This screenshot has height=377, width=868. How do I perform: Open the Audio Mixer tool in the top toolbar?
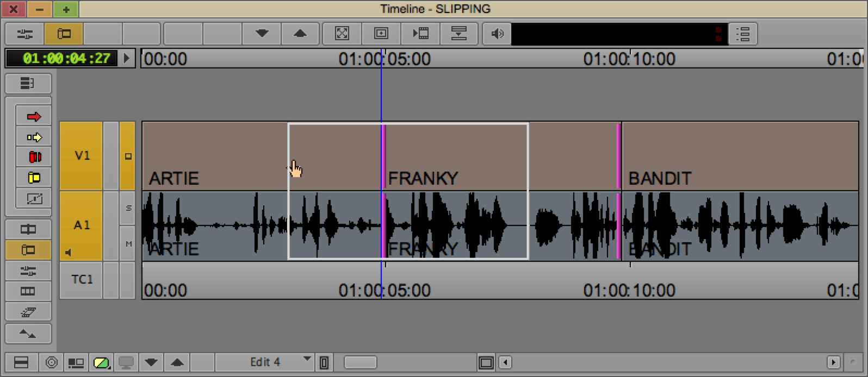point(25,34)
